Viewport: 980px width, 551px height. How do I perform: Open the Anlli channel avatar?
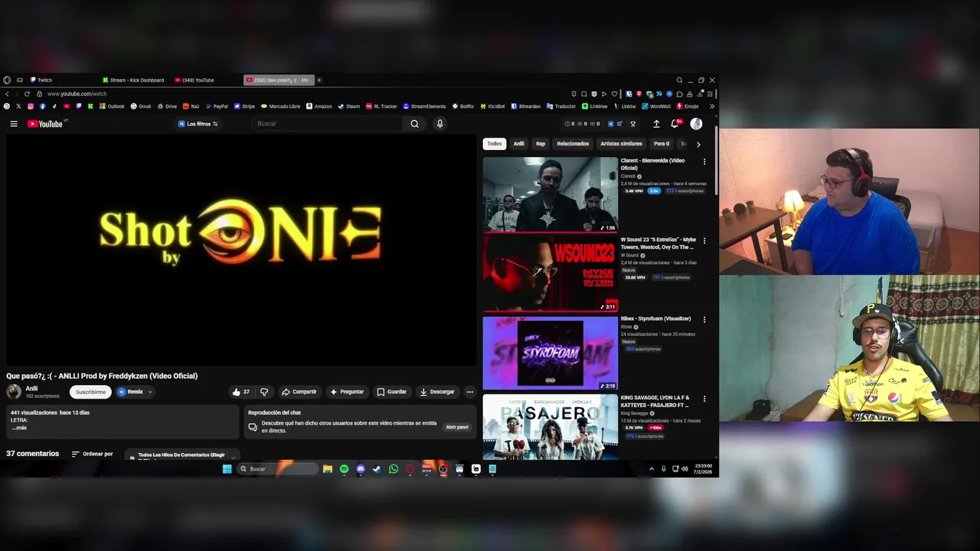(x=14, y=392)
